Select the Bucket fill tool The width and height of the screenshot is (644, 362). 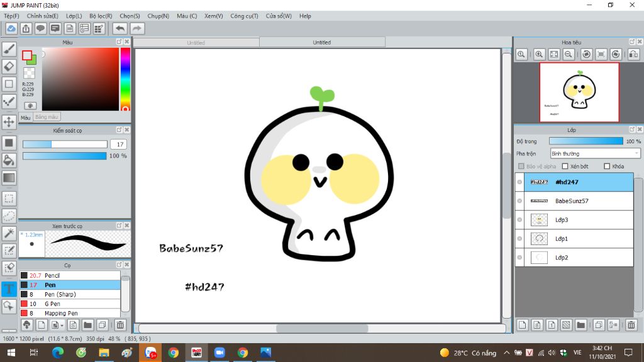point(9,160)
